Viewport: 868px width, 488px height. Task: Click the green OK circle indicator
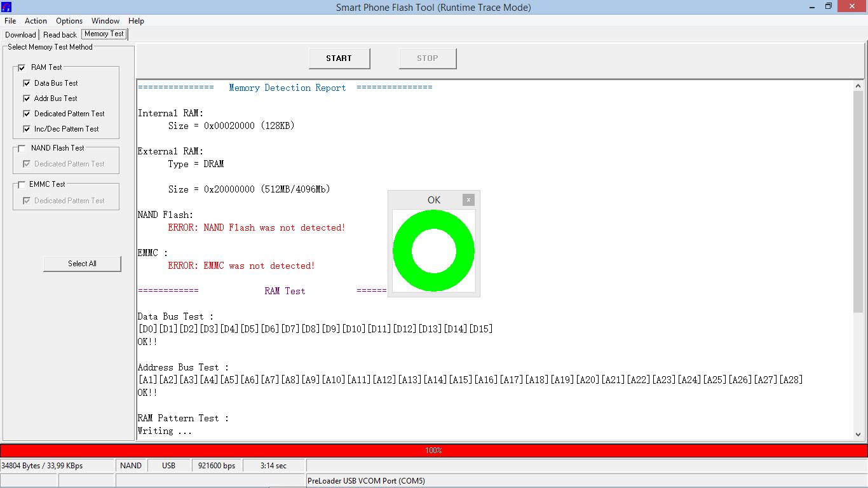pyautogui.click(x=434, y=251)
